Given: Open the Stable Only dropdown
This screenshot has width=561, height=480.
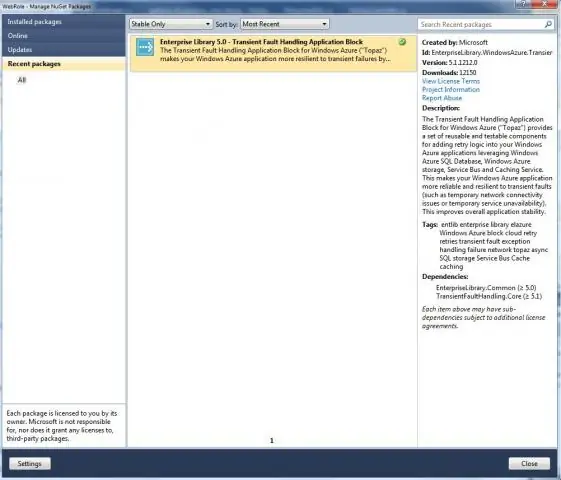Looking at the screenshot, I should [x=171, y=24].
